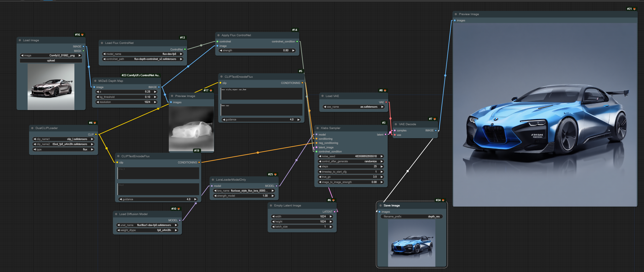Toggle collapse on the Apply Flux ControlNet node
This screenshot has height=272, width=644.
(x=218, y=35)
